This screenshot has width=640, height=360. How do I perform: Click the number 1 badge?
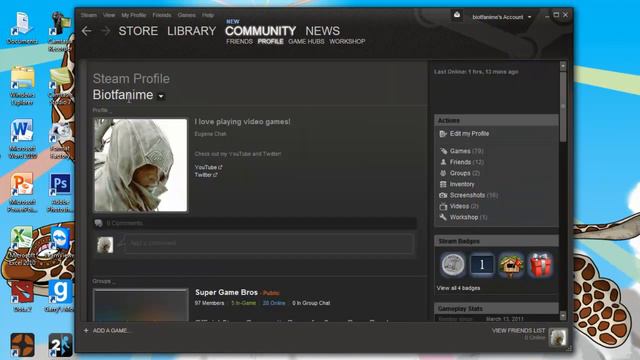482,265
